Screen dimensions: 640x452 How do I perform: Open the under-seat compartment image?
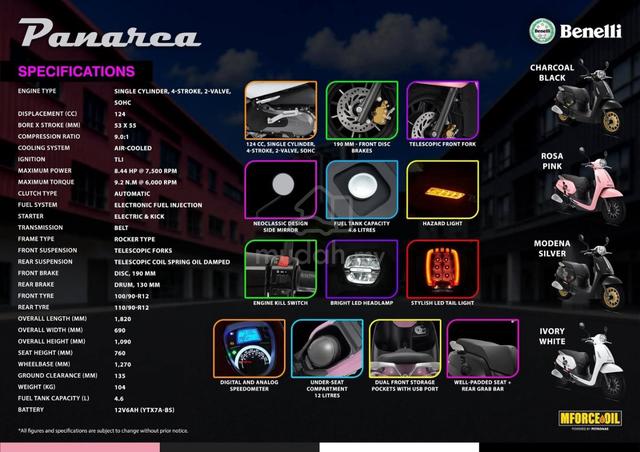click(327, 348)
